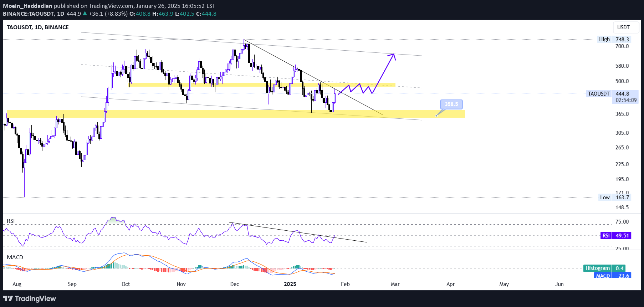
Task: Click the Low 163.7 price label
Action: (614, 198)
